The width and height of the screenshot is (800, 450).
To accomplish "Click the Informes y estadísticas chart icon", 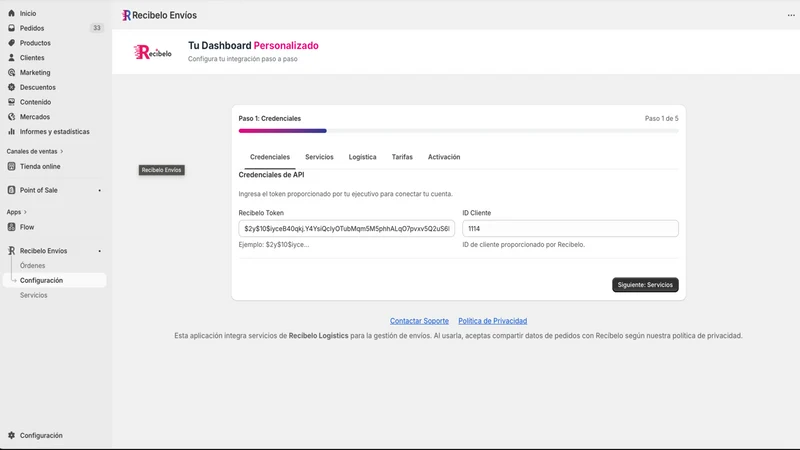I will pos(11,132).
